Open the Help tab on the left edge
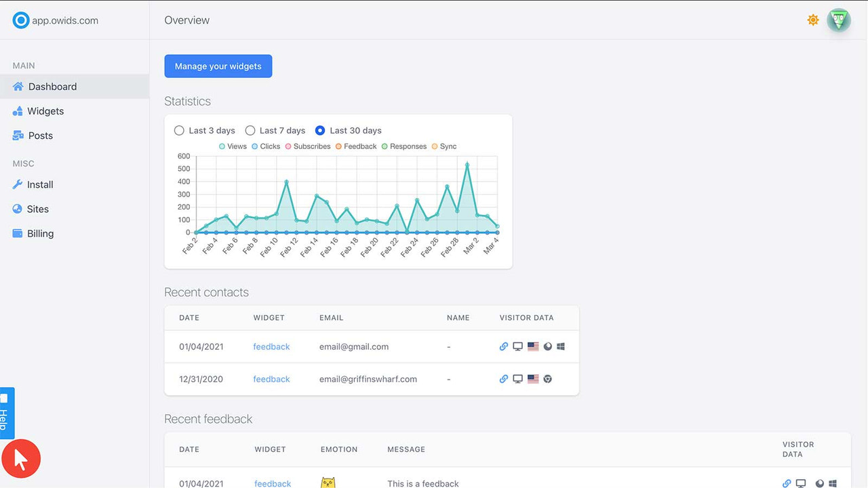Image resolution: width=868 pixels, height=488 pixels. pyautogui.click(x=6, y=413)
